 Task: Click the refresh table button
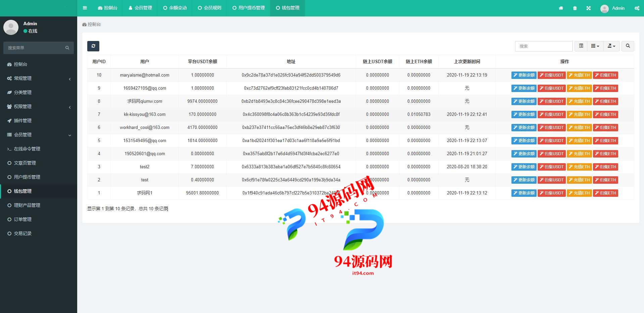[93, 46]
